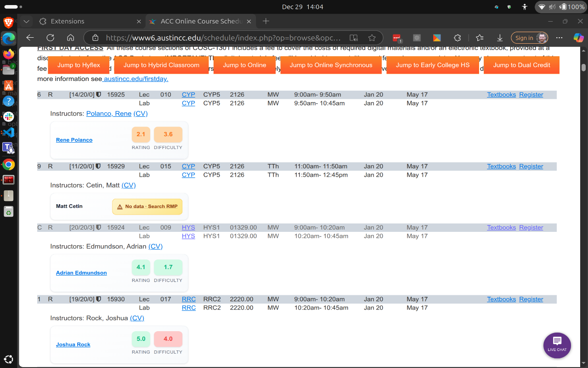This screenshot has width=588, height=368.
Task: Click the page's vertical scrollbar thumb
Action: point(584,68)
